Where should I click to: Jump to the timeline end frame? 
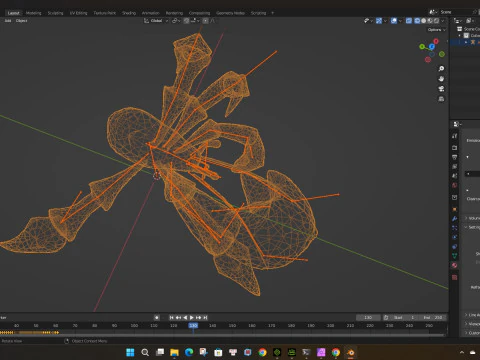click(205, 318)
